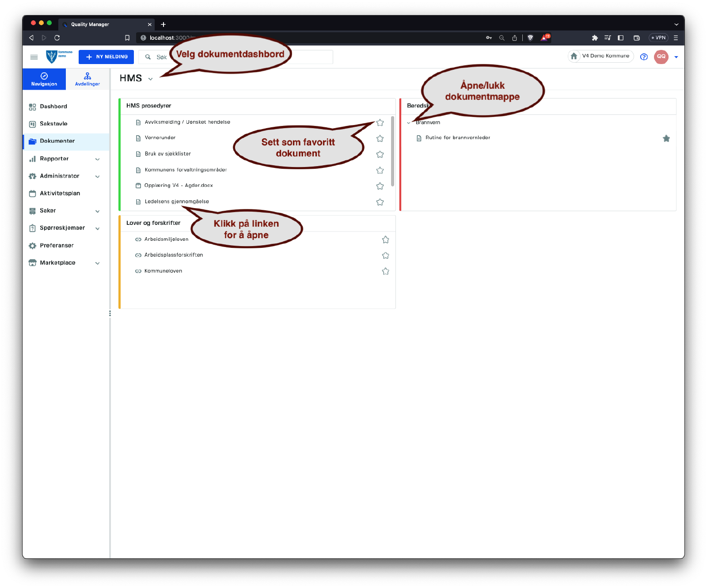This screenshot has height=588, width=707.
Task: Click the NY MELDING button
Action: pyautogui.click(x=106, y=57)
